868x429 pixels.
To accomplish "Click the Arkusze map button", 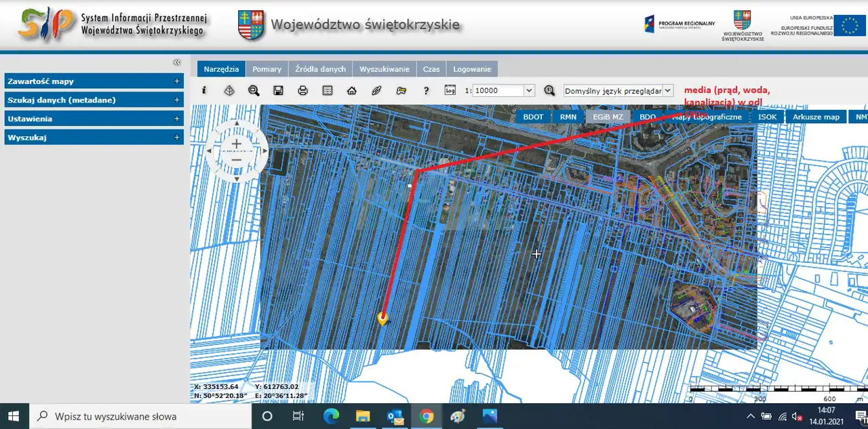I will click(x=816, y=117).
